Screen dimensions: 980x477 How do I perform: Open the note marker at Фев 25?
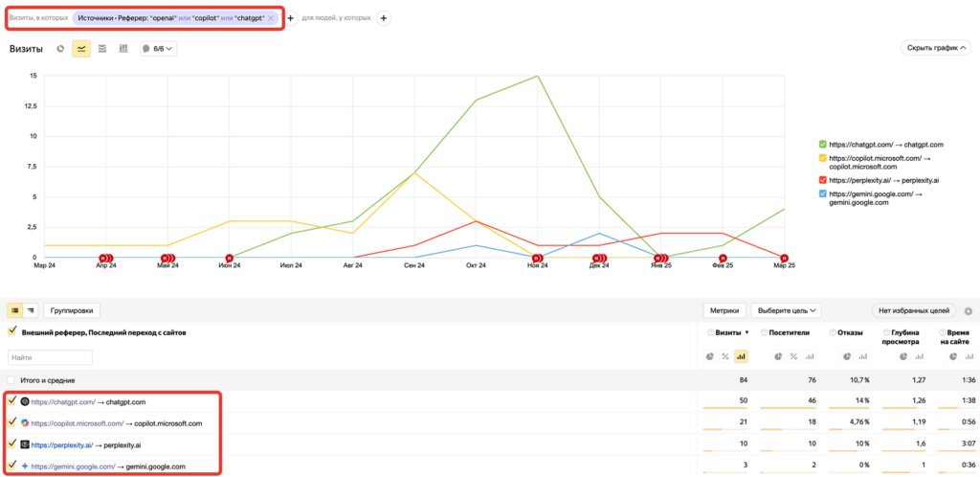(x=723, y=258)
